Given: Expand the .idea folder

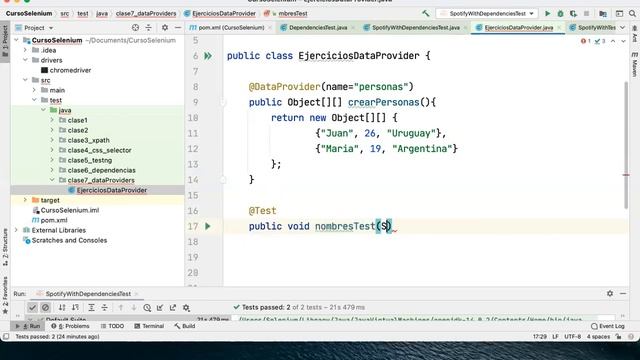Looking at the screenshot, I should pyautogui.click(x=25, y=50).
